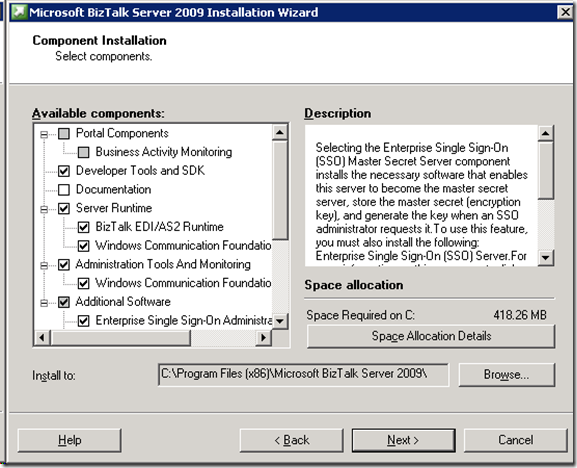Cancel the installation wizard
This screenshot has height=468, width=577.
click(516, 440)
